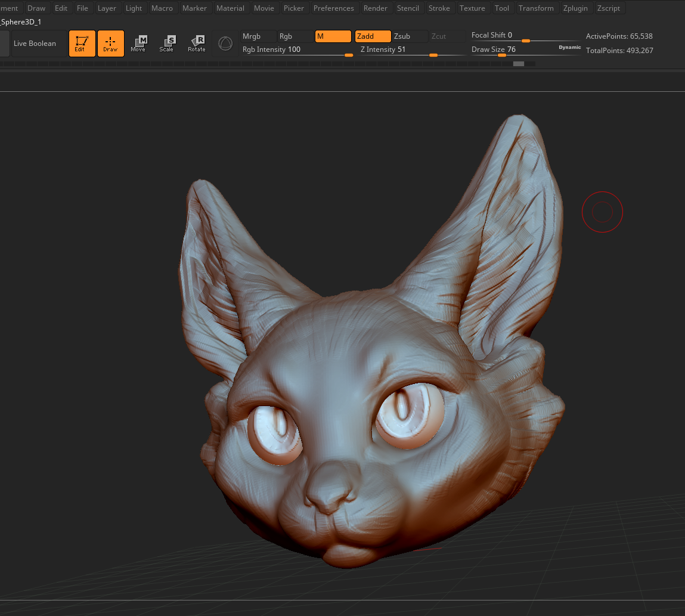This screenshot has width=685, height=616.
Task: Activate the Edit mode icon
Action: point(82,44)
